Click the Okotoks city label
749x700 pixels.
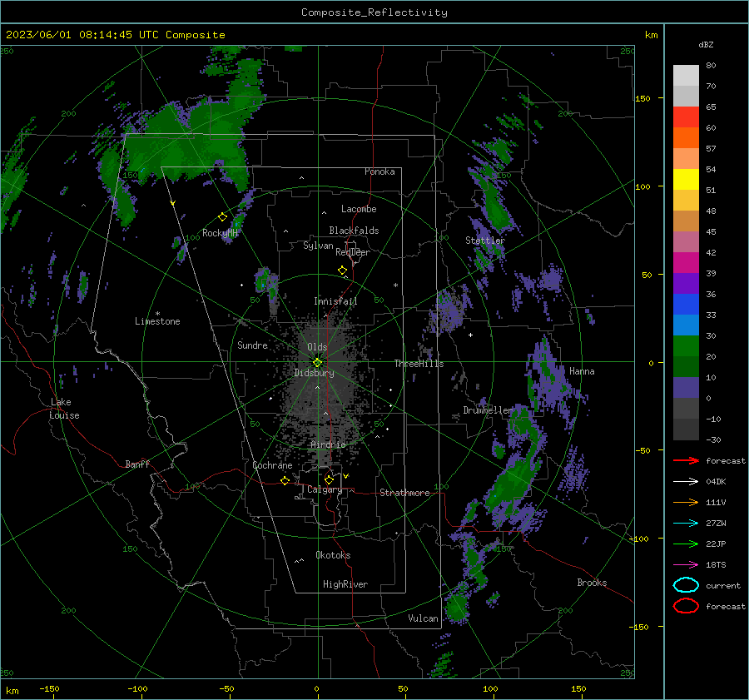click(333, 555)
